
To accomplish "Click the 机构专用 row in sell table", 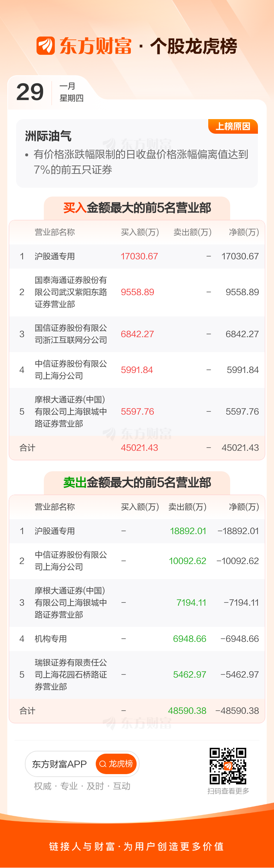I will (51, 639).
